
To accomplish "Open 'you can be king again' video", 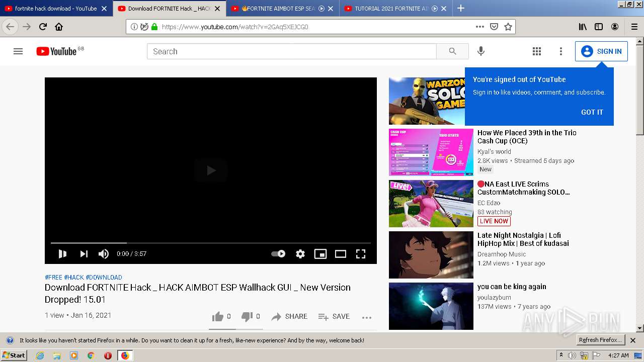I will (512, 287).
